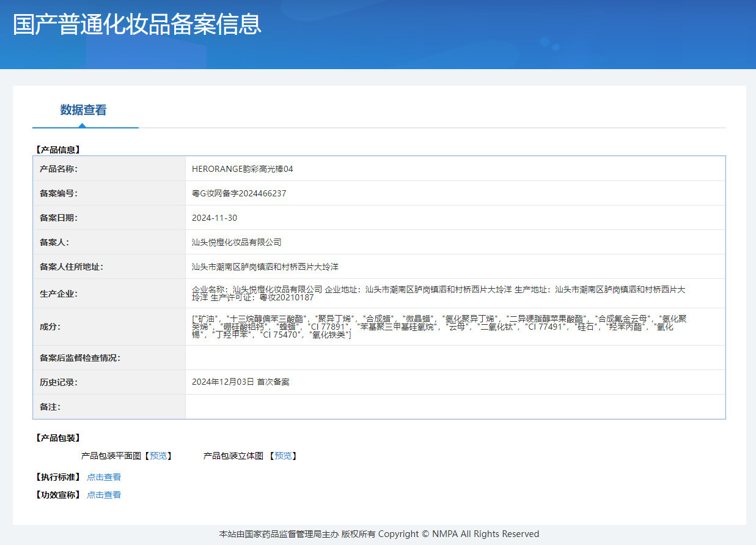
Task: Click the 备案人住所地址 row label
Action: [72, 267]
